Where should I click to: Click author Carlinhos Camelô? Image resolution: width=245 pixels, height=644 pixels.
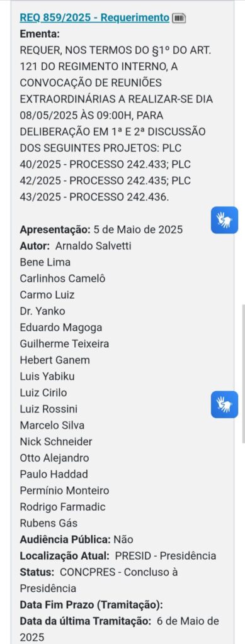62,279
